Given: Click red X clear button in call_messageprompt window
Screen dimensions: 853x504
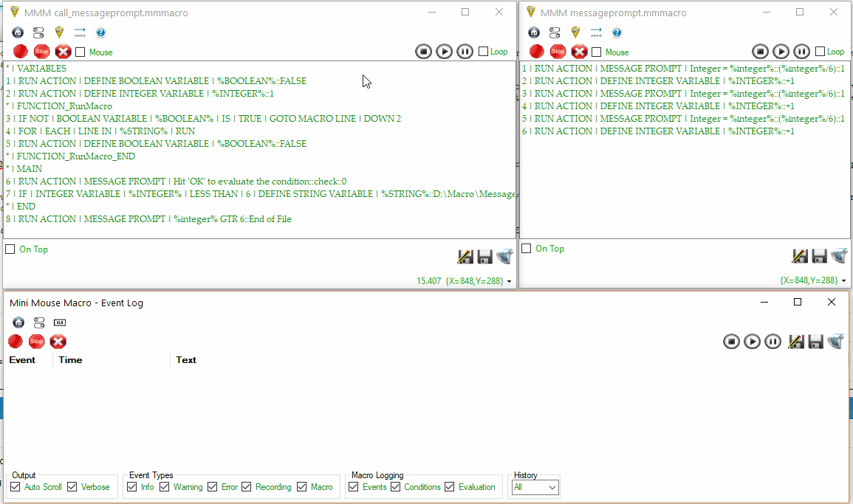Looking at the screenshot, I should 63,52.
